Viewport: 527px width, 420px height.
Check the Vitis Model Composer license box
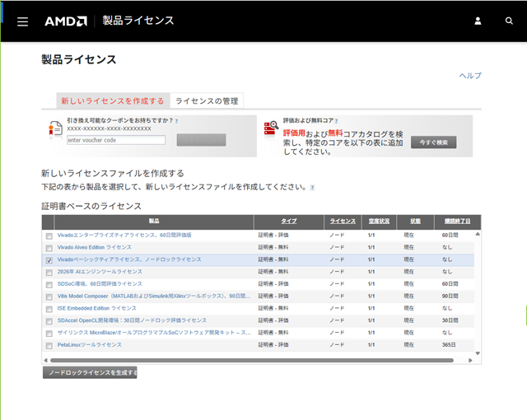pos(49,297)
